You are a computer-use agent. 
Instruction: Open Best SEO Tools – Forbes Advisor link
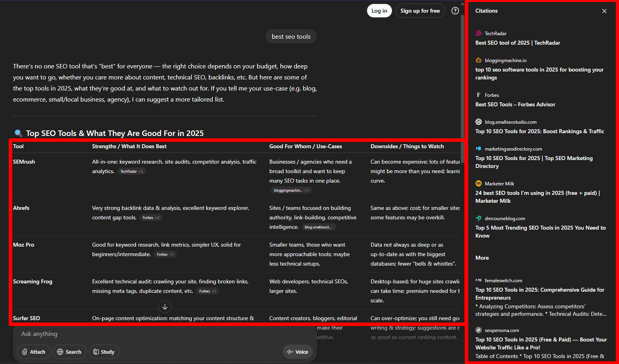[515, 104]
